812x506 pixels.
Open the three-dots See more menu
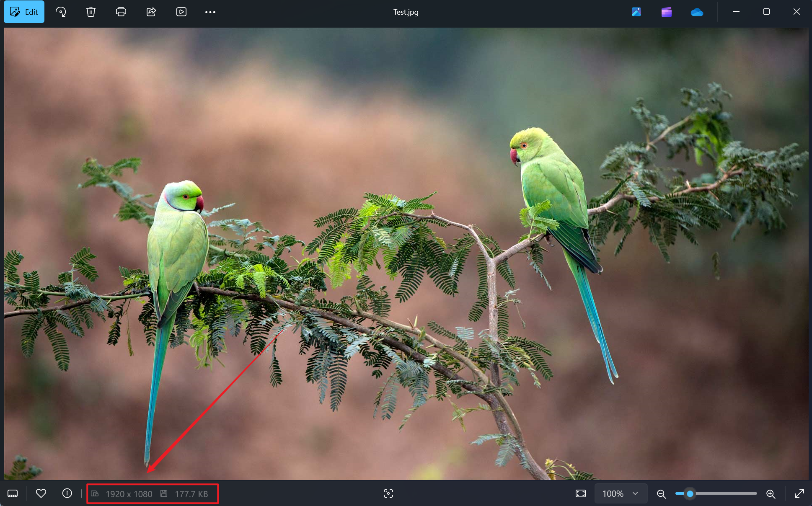[210, 12]
